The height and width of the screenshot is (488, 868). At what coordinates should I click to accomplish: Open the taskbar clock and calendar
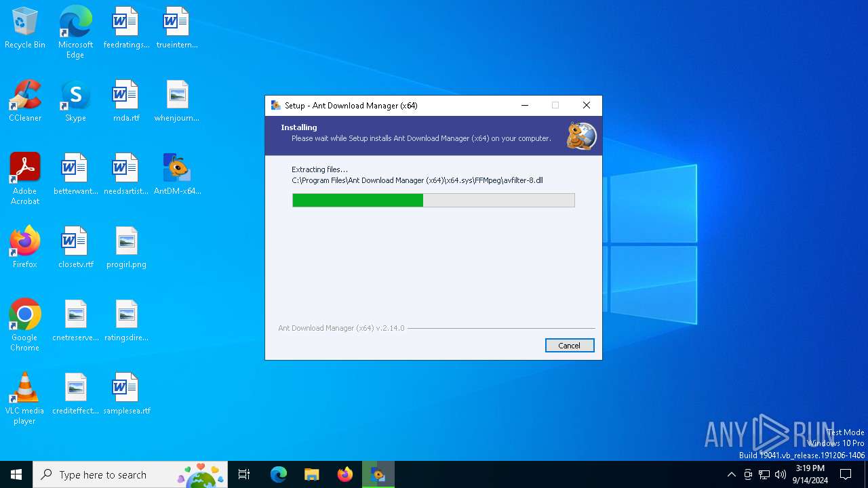(x=810, y=474)
